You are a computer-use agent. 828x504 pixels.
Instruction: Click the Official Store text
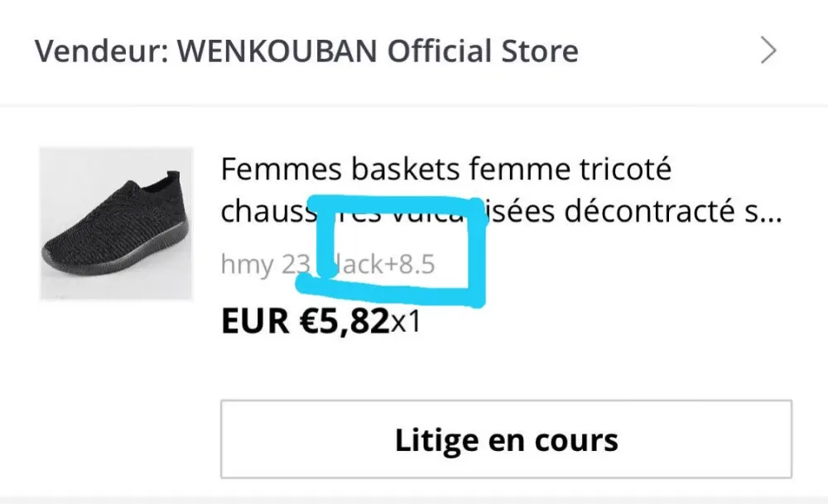[483, 51]
